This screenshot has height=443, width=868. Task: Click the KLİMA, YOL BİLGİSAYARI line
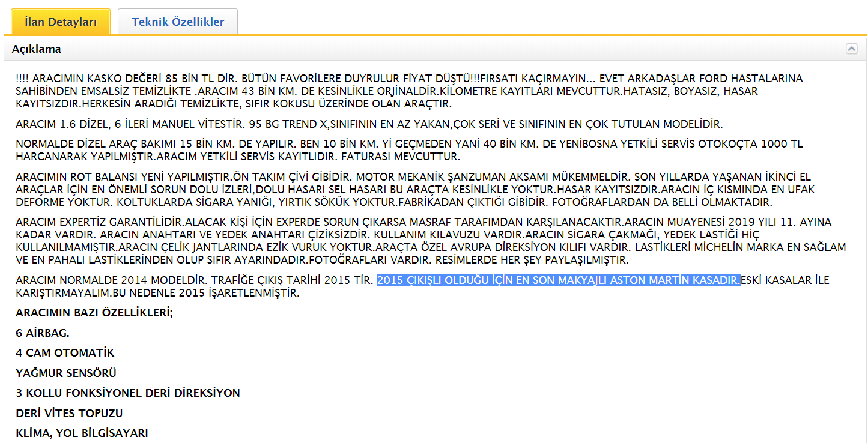(x=82, y=433)
